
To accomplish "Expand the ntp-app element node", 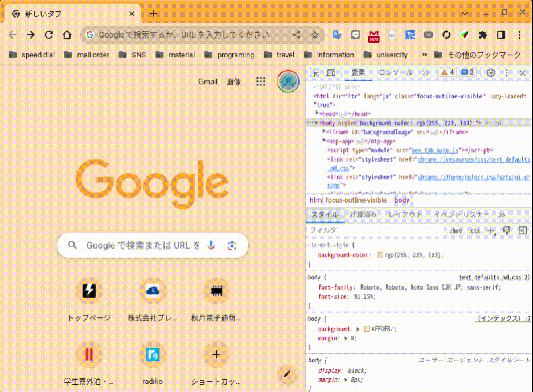I will (324, 141).
